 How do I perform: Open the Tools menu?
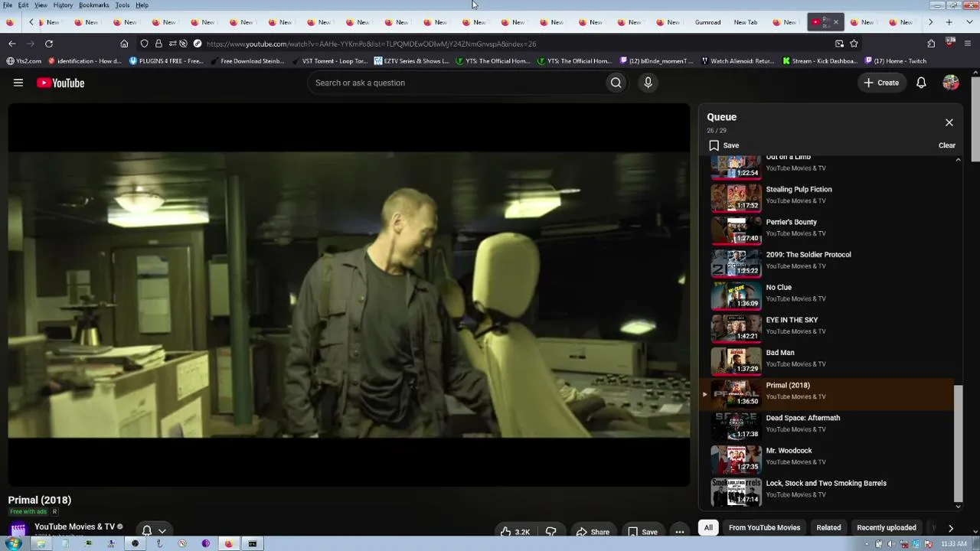[122, 5]
